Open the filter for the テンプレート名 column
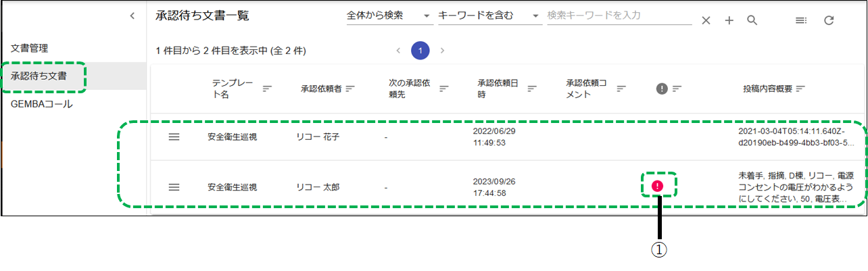This screenshot has width=868, height=271. (267, 89)
